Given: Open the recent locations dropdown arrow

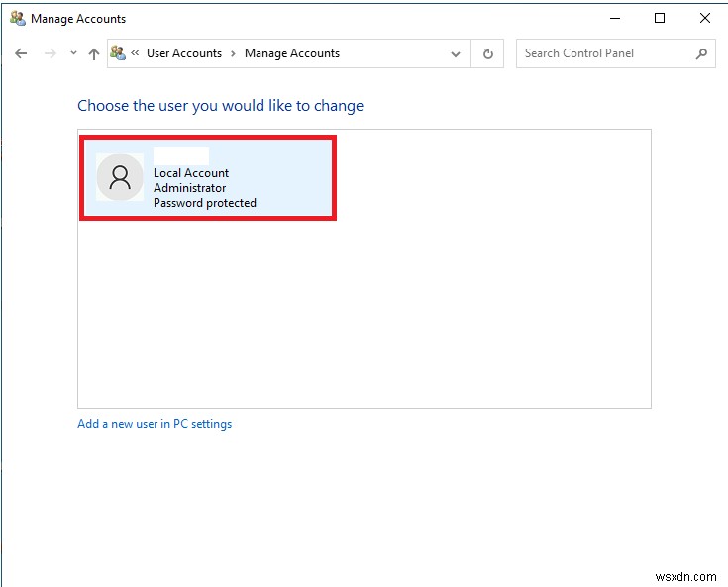Looking at the screenshot, I should click(x=73, y=52).
